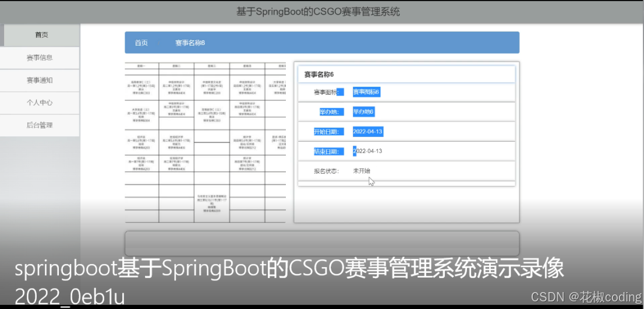Open the schedule image thumbnail

[x=206, y=142]
